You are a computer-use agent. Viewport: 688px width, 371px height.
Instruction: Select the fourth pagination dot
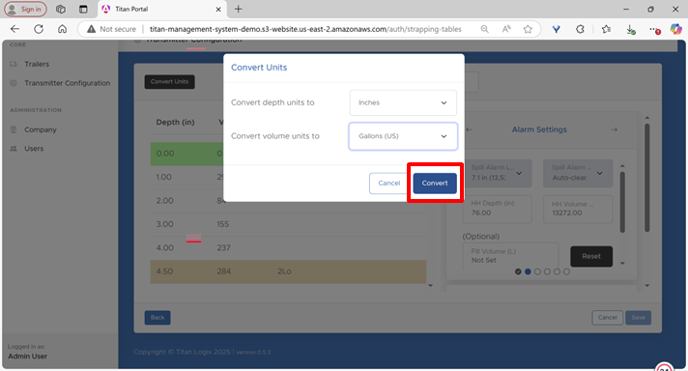547,272
